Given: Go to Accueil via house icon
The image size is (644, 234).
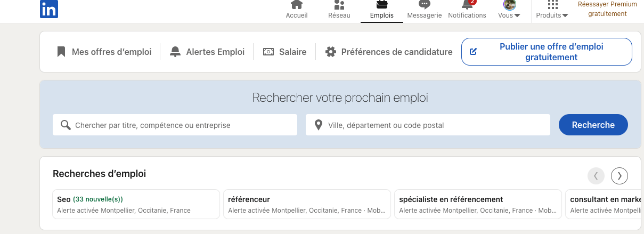Looking at the screenshot, I should [297, 5].
